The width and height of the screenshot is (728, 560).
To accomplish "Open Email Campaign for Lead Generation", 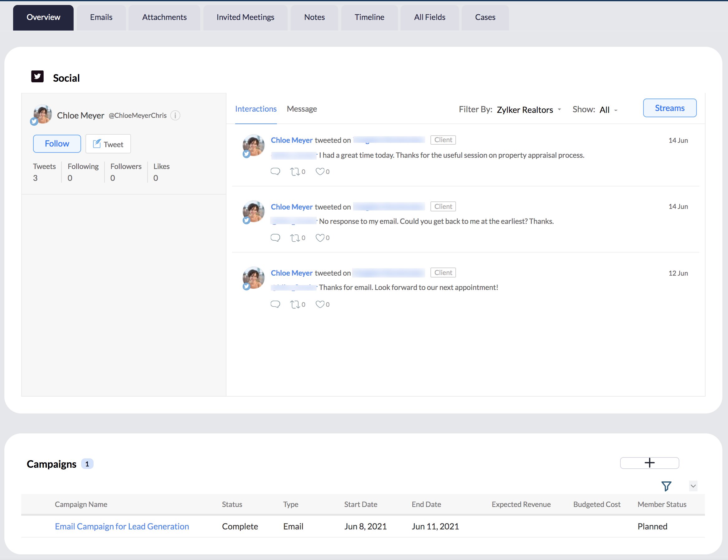I will (x=122, y=526).
